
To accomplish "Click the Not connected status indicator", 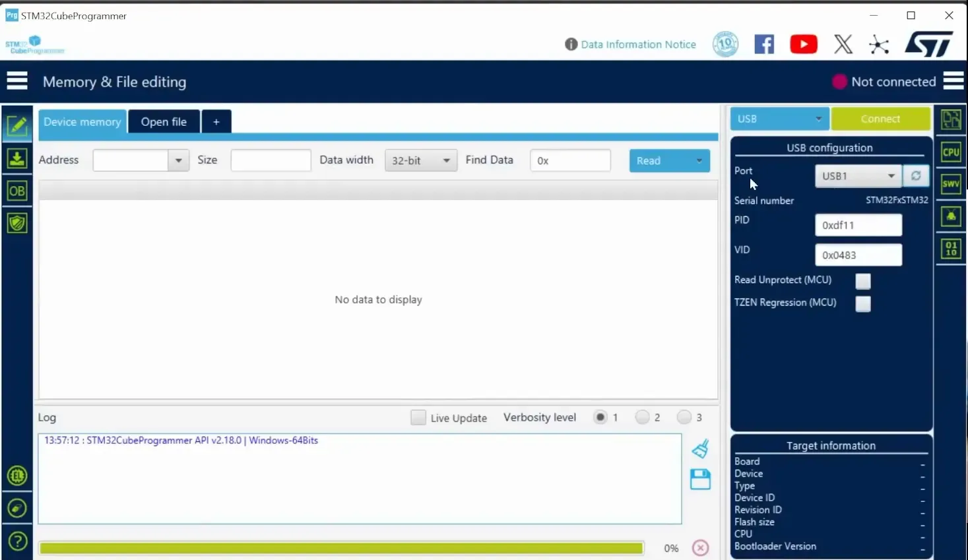I will (x=884, y=82).
